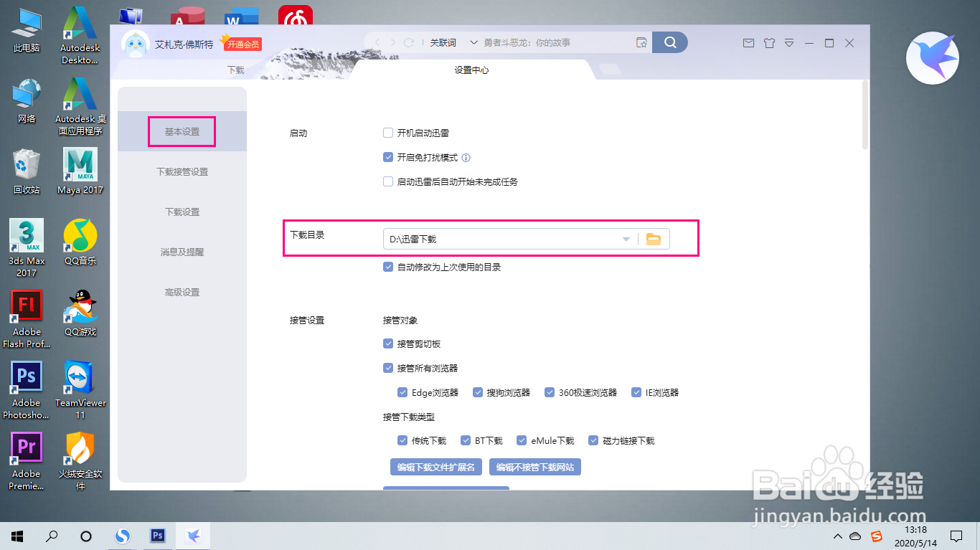Show hidden tray icons chevron
Image resolution: width=980 pixels, height=550 pixels.
pos(837,536)
